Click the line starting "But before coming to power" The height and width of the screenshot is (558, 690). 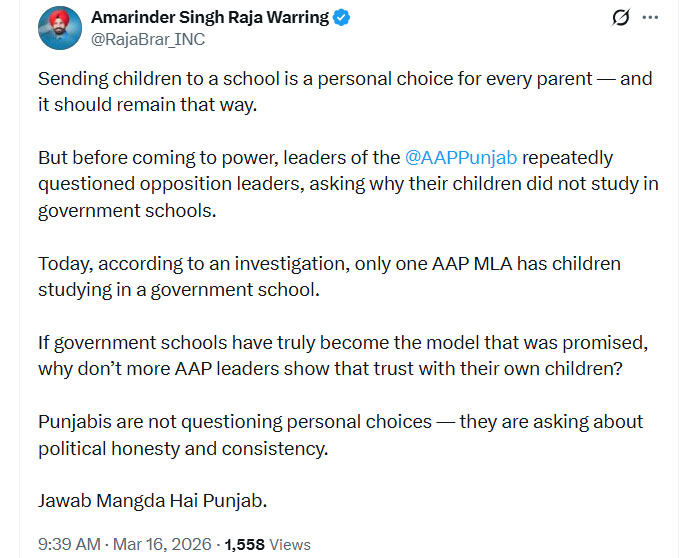[x=220, y=158]
